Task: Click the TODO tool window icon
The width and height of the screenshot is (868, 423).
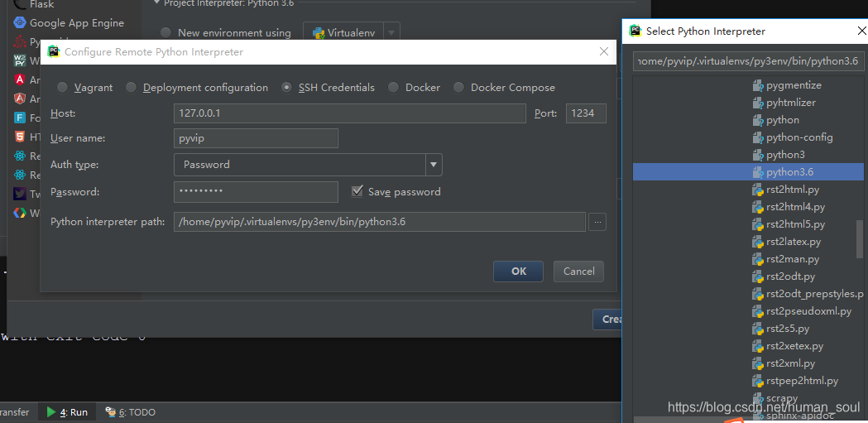Action: pyautogui.click(x=111, y=412)
